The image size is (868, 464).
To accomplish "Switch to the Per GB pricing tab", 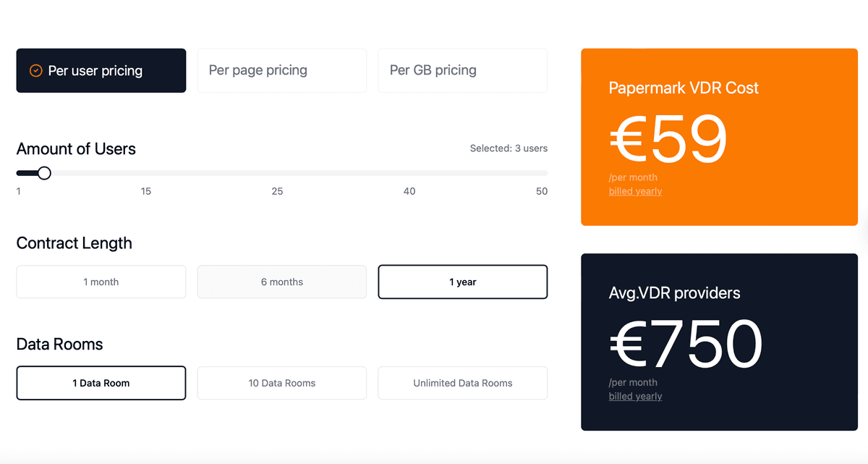I will [x=462, y=70].
